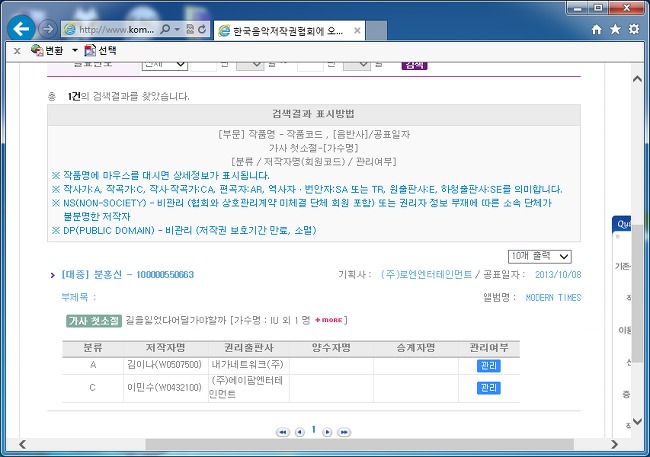Screen dimensions: 650x457
Task: Refresh the page from address bar
Action: 202,29
